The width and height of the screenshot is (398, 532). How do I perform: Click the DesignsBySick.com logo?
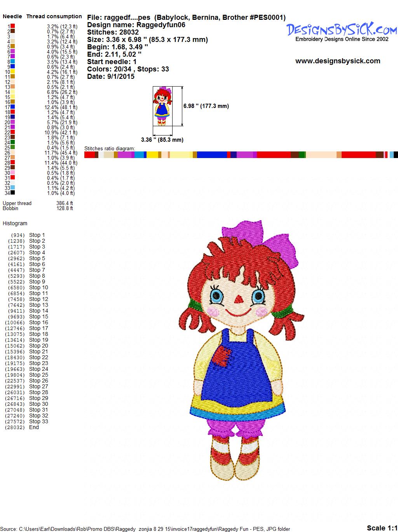tap(342, 30)
